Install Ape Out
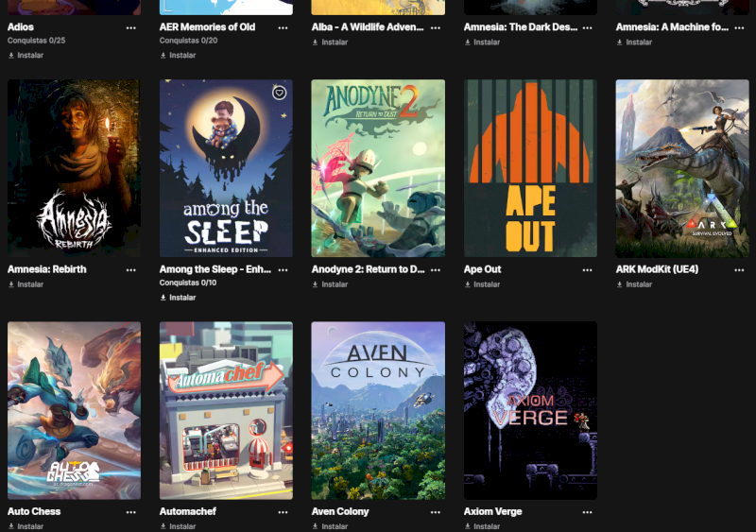Image resolution: width=756 pixels, height=532 pixels. click(482, 284)
